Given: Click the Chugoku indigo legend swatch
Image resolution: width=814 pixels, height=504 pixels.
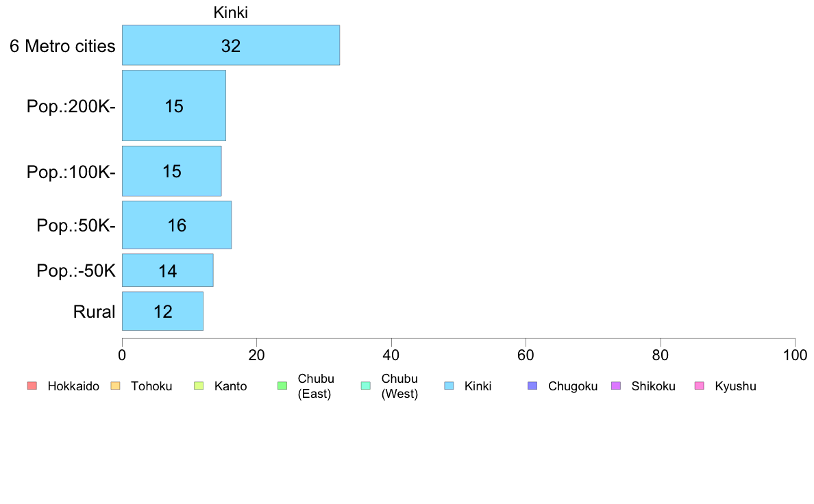Looking at the screenshot, I should pos(532,386).
